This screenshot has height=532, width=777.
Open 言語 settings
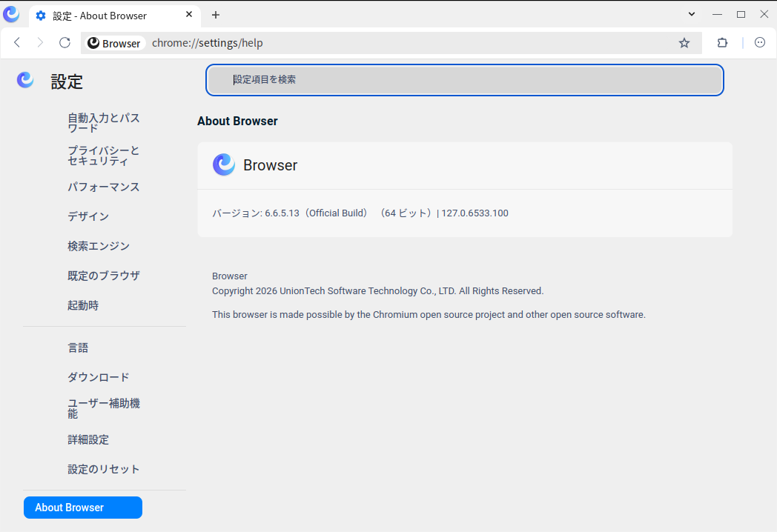pos(78,348)
